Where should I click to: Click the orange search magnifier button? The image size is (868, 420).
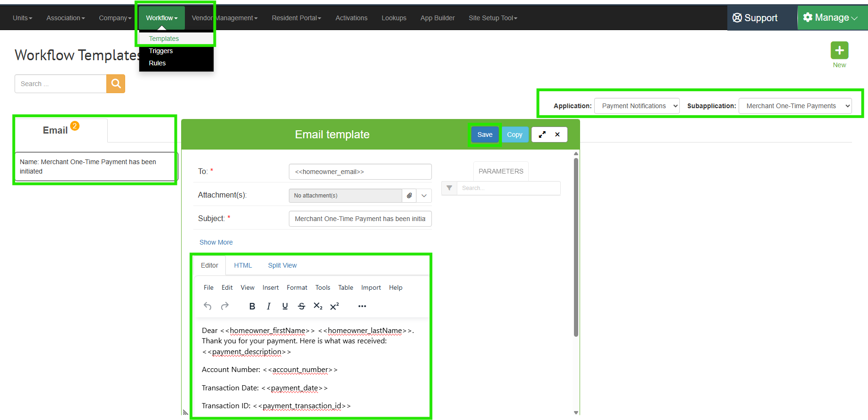[116, 84]
